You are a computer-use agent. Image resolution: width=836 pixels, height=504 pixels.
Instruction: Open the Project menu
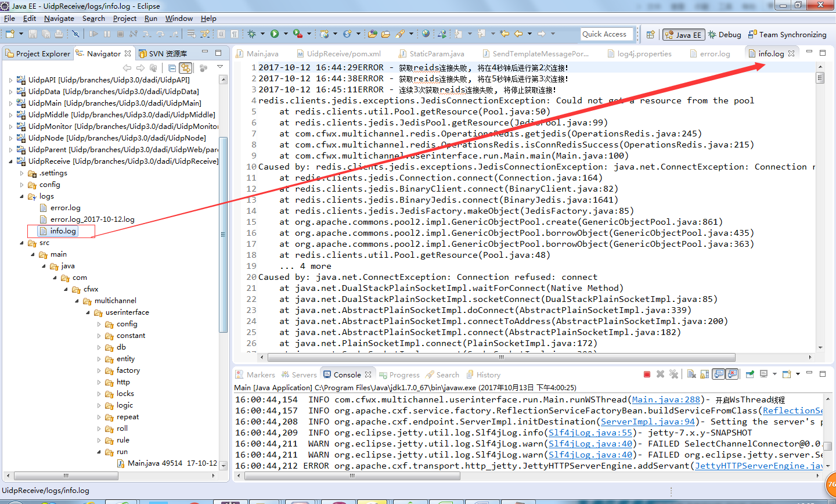125,19
